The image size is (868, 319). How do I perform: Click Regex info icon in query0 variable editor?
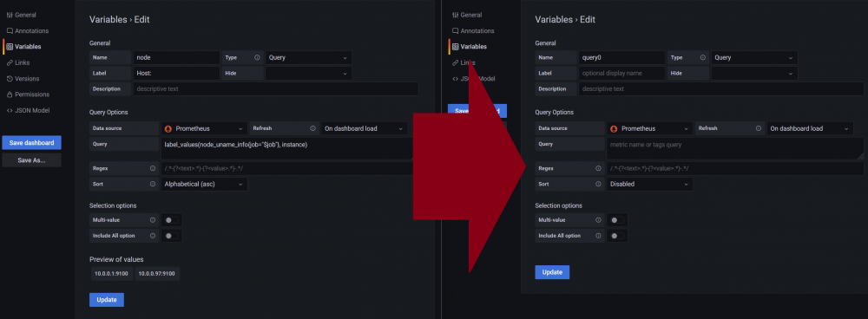pos(598,168)
